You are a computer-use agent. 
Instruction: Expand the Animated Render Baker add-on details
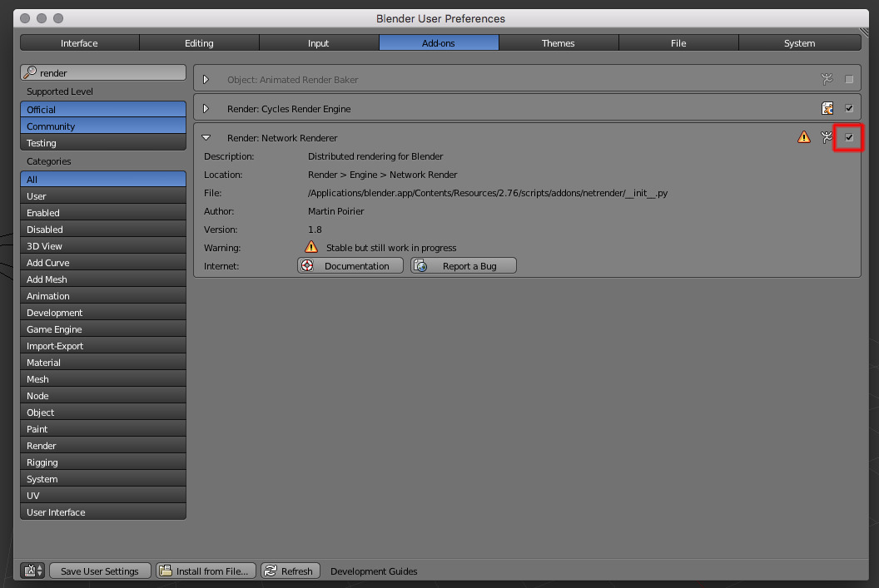206,80
